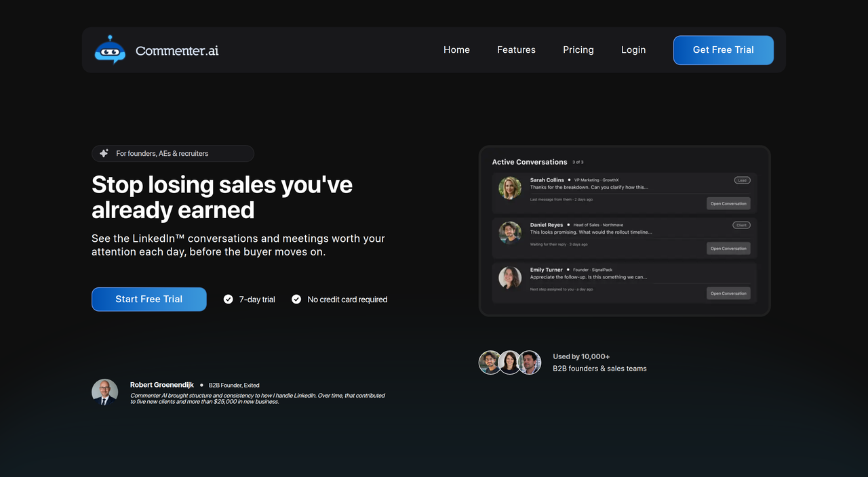This screenshot has width=868, height=477.
Task: Open Conversation with Sarah Collins
Action: coord(728,203)
